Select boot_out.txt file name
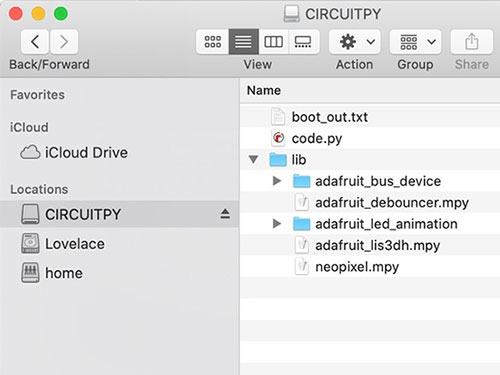This screenshot has width=500, height=375. pos(330,117)
